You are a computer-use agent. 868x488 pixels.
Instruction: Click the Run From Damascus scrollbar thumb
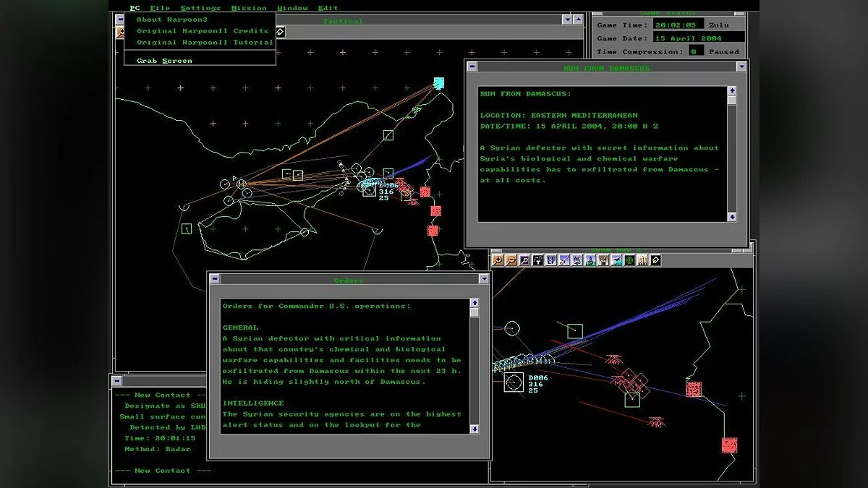[x=731, y=100]
